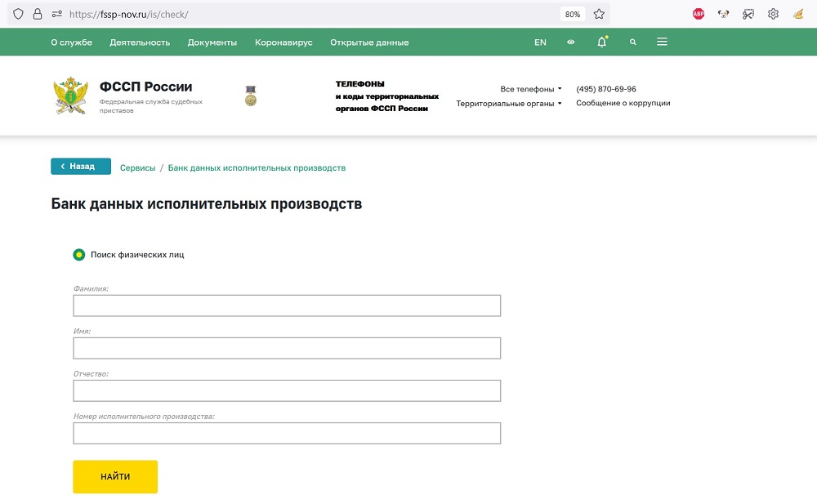Viewport: 817px width, 504px height.
Task: Click the 80% zoom level indicator
Action: click(572, 14)
